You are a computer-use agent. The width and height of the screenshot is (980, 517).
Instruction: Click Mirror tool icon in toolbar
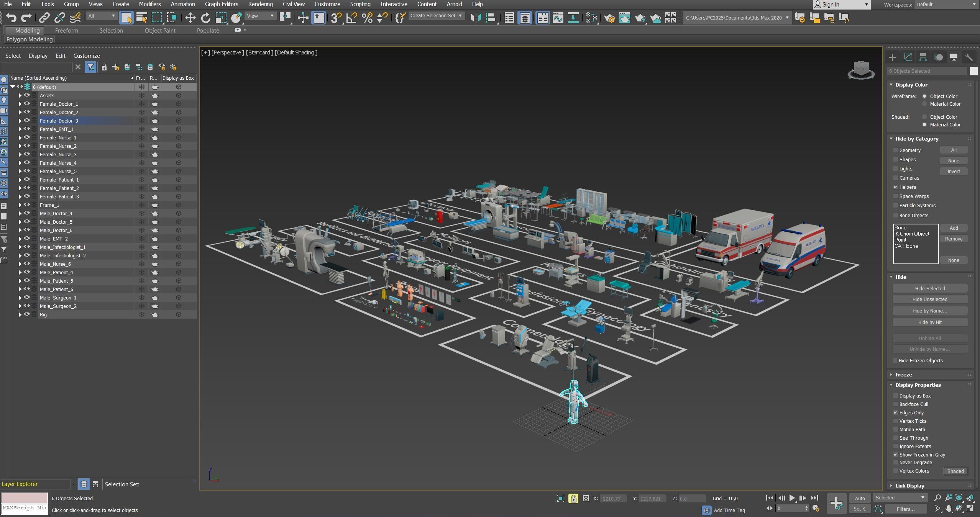tap(475, 18)
